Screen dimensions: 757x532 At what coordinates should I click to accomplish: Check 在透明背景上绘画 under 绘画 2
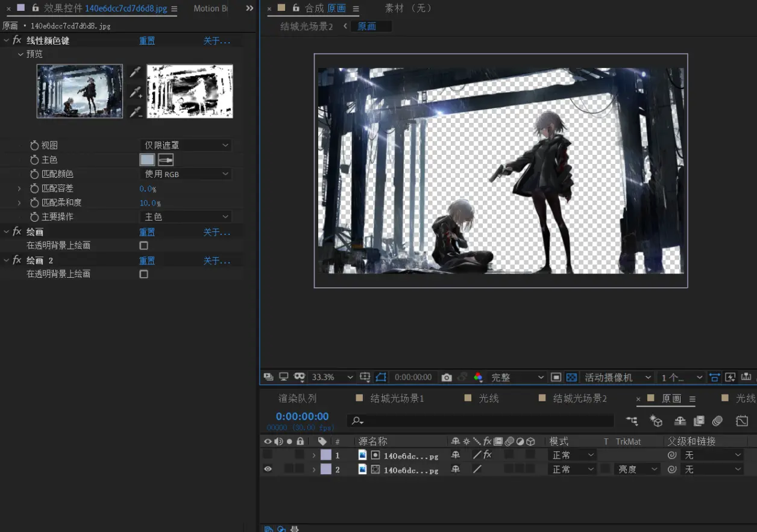tap(143, 274)
